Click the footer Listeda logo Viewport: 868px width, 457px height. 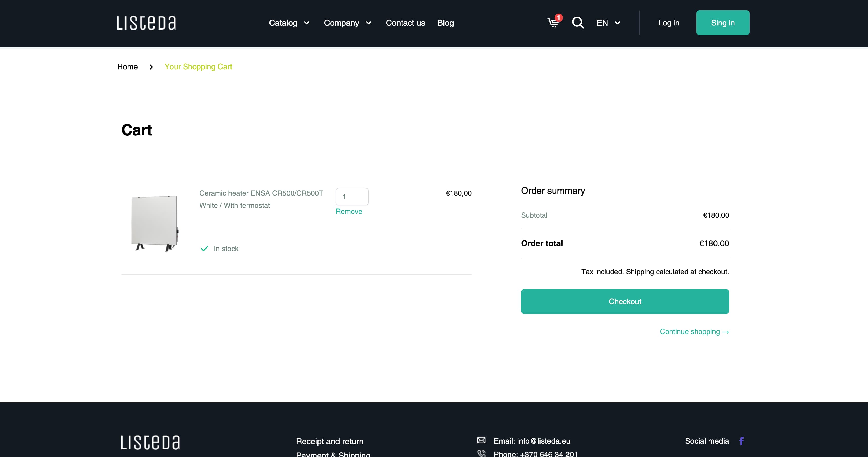point(150,442)
